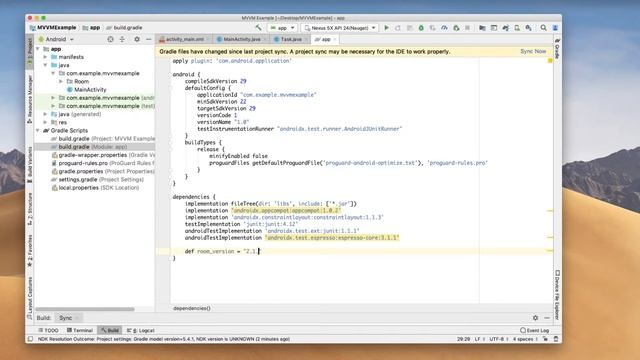This screenshot has width=640, height=360.
Task: Expand the java (generated) folder
Action: 46,114
